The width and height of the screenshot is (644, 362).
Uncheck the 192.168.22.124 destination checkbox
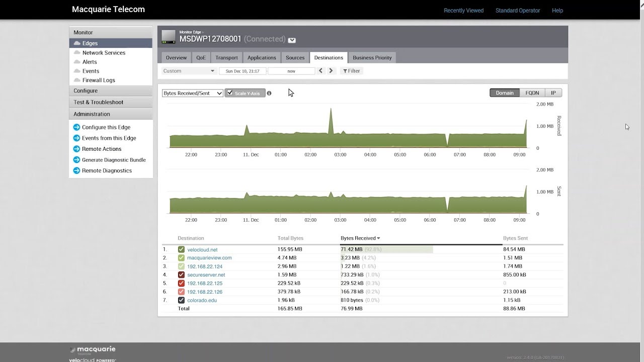click(181, 266)
